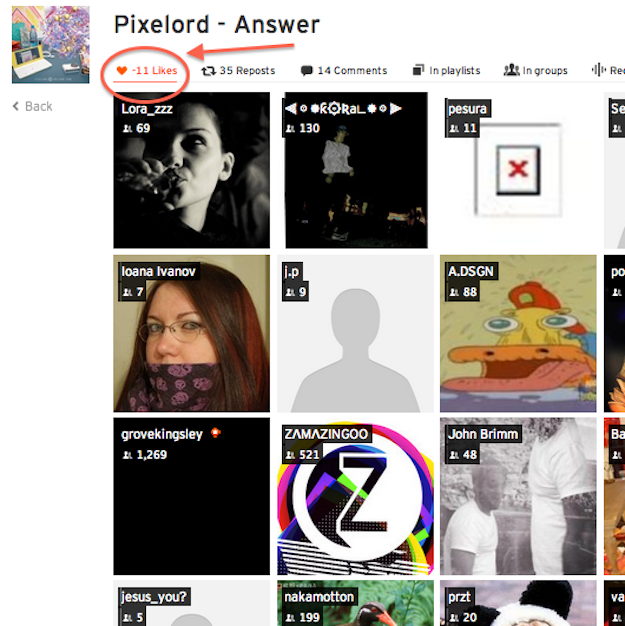Open the 11 Likes tab

[147, 71]
